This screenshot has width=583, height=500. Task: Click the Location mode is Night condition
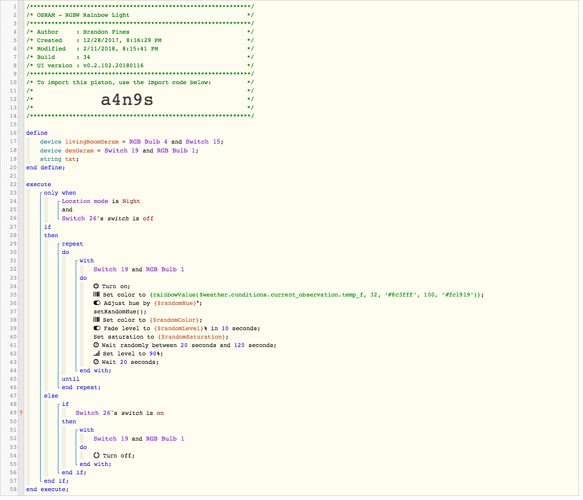click(x=101, y=201)
